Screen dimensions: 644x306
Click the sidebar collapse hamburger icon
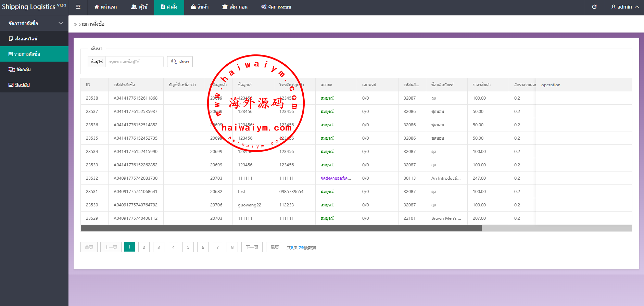[78, 7]
